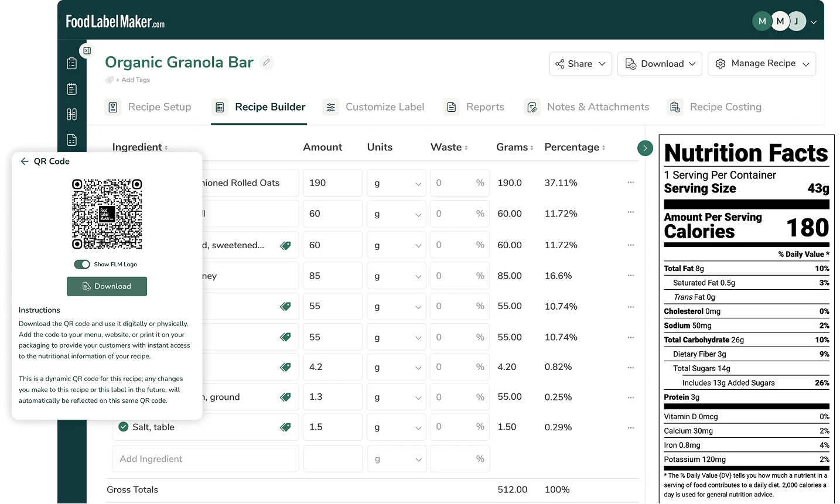Click the 37.11% percentage value
The height and width of the screenshot is (504, 840).
tap(561, 183)
